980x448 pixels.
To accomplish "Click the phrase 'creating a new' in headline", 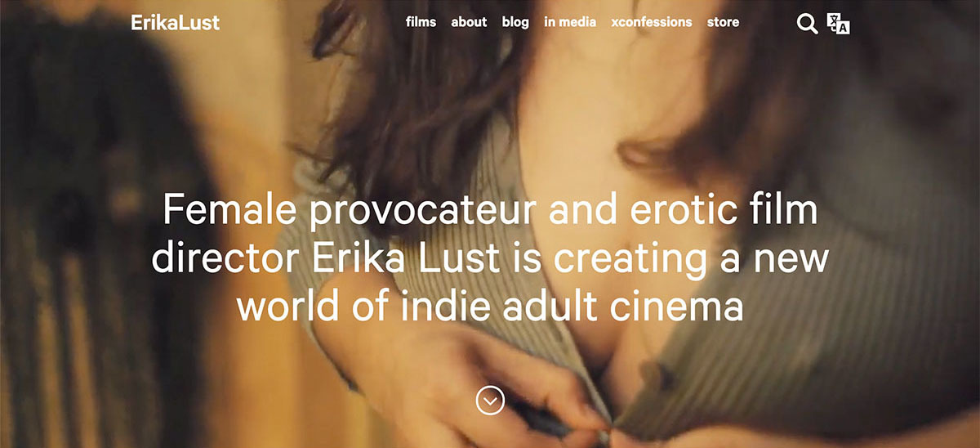I will [691, 260].
